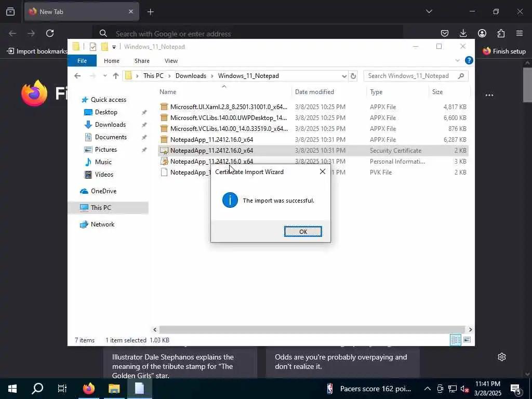
Task: Open Desktop in navigation pane
Action: click(x=106, y=112)
